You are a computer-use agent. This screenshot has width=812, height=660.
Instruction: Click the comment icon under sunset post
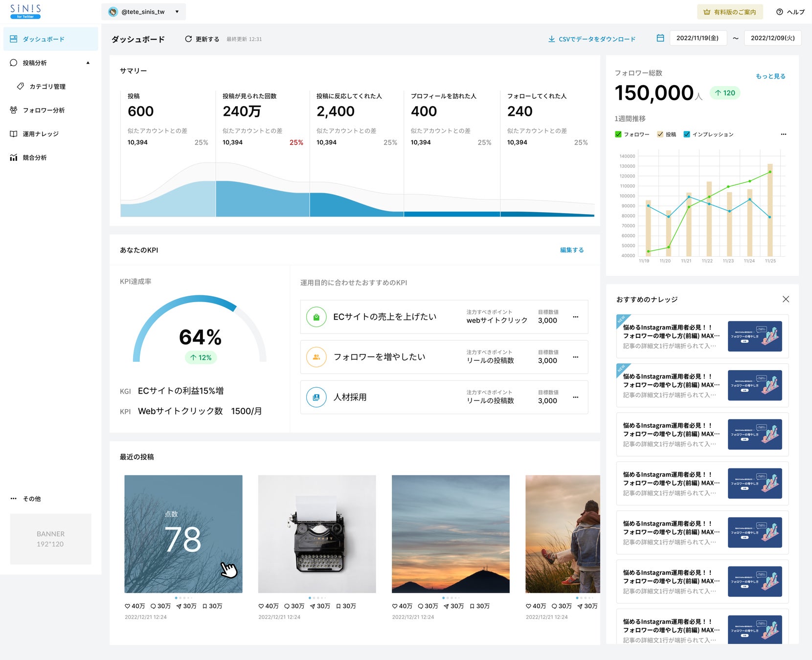coord(420,606)
